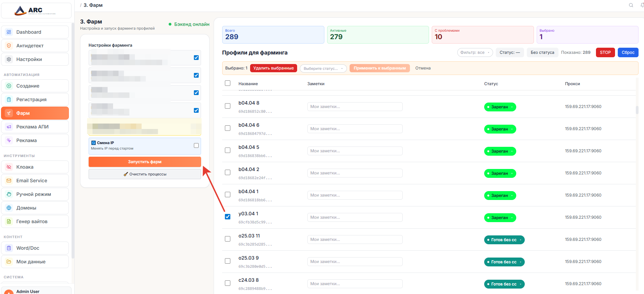Enable the Смена IP checkbox
Image resolution: width=644 pixels, height=294 pixels.
196,145
